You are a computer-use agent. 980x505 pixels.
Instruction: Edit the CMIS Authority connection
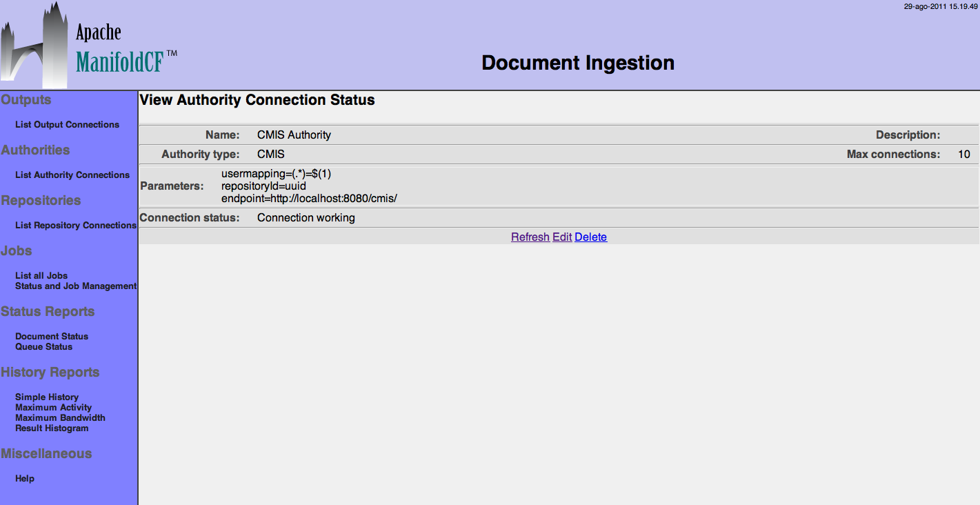click(x=562, y=237)
